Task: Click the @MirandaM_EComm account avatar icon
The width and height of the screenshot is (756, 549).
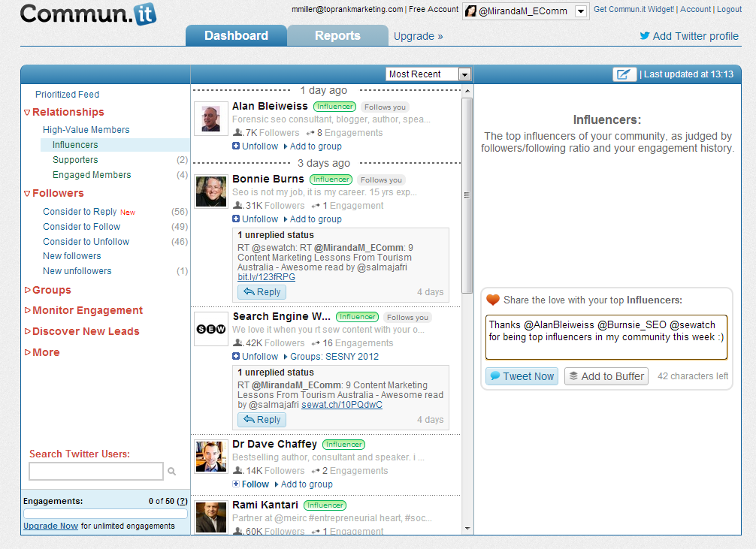Action: pyautogui.click(x=471, y=11)
